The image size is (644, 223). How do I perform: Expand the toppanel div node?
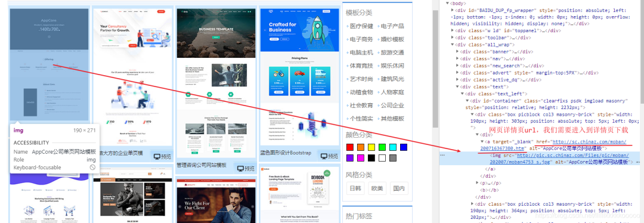(x=453, y=30)
